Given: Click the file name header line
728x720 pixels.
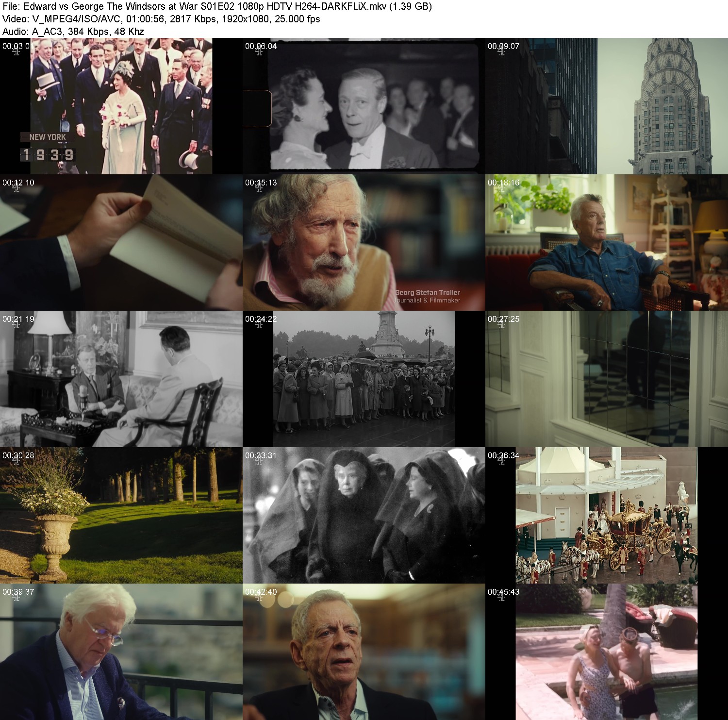Looking at the screenshot, I should tap(217, 6).
